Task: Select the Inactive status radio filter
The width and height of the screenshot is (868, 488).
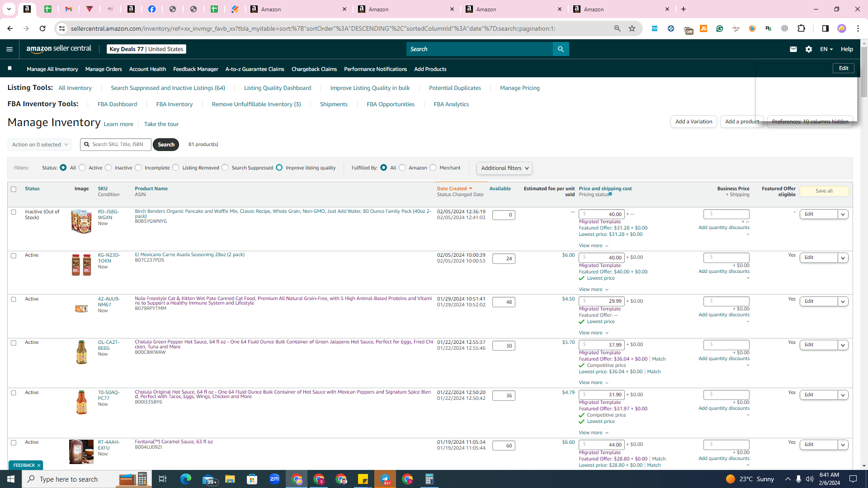Action: 108,168
